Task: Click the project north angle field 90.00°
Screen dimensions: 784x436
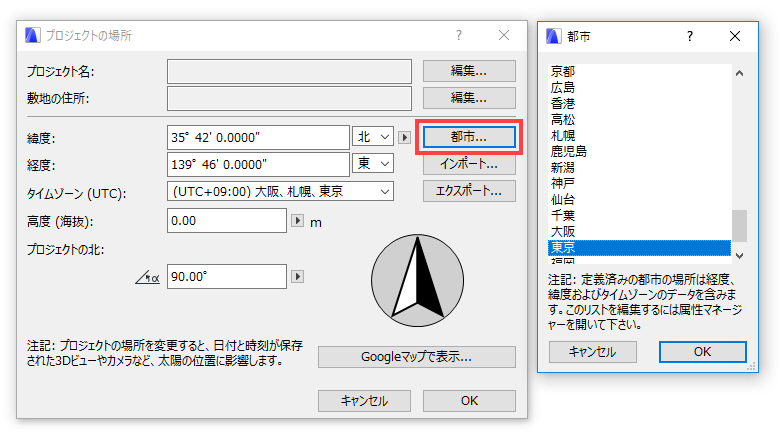Action: coord(227,276)
